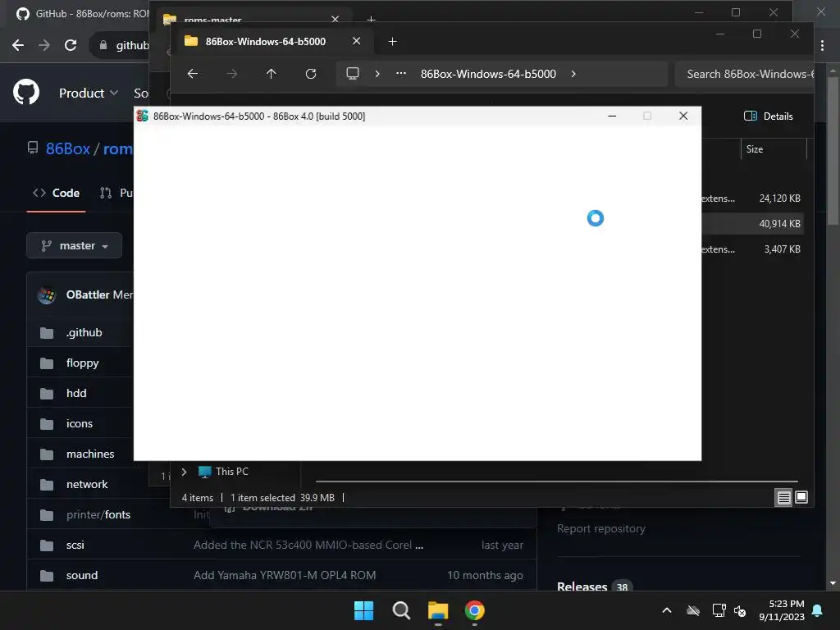Toggle the Details pane button
840x630 pixels.
click(x=768, y=116)
